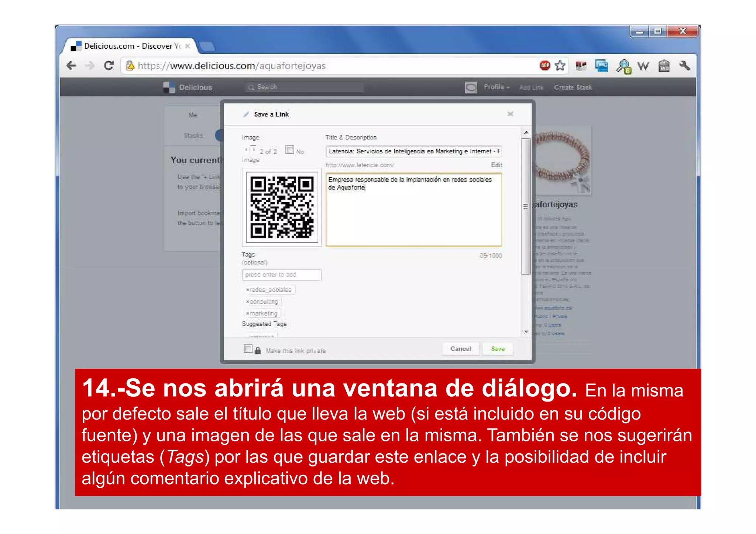756x534 pixels.
Task: Bookmark page with the star icon
Action: point(560,65)
